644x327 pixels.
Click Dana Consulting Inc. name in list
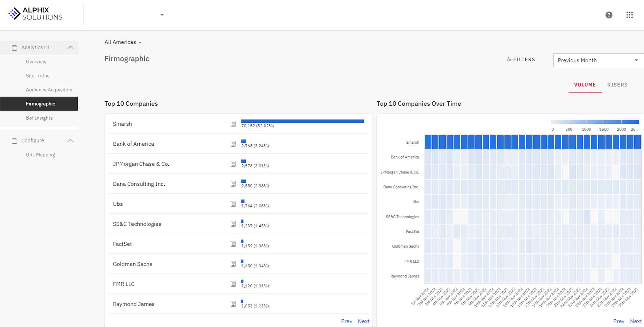pyautogui.click(x=139, y=184)
